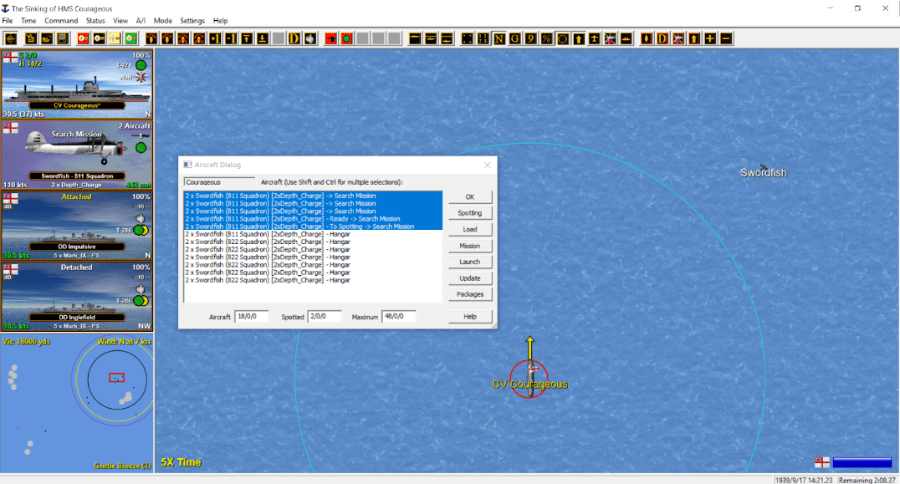The width and height of the screenshot is (900, 484).
Task: Click the four-corner dots toolbar icon
Action: tap(467, 38)
